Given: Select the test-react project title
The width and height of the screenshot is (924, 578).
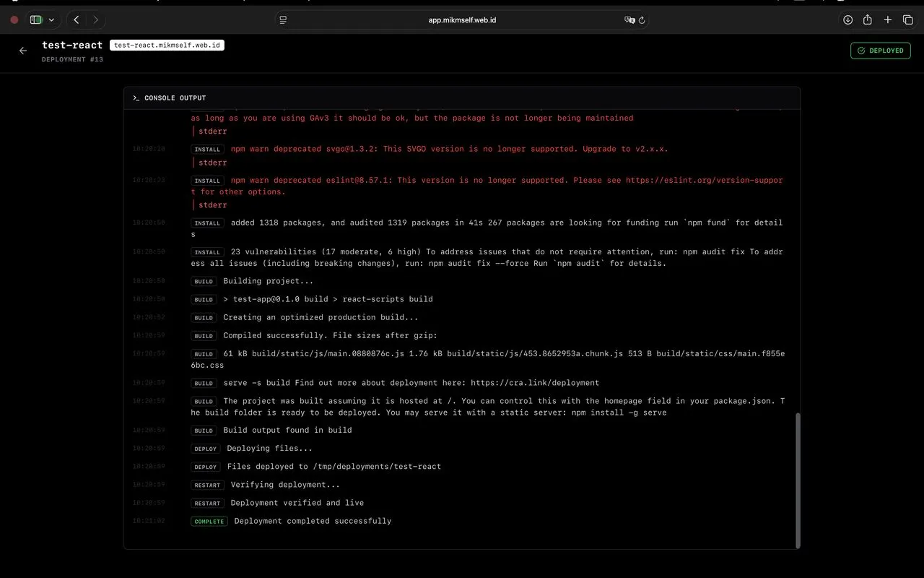Looking at the screenshot, I should pos(72,45).
